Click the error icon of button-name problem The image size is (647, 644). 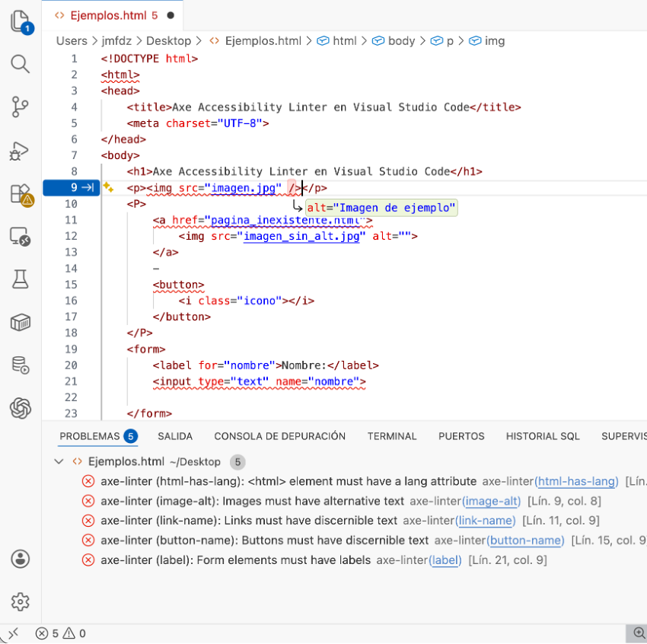pos(88,540)
